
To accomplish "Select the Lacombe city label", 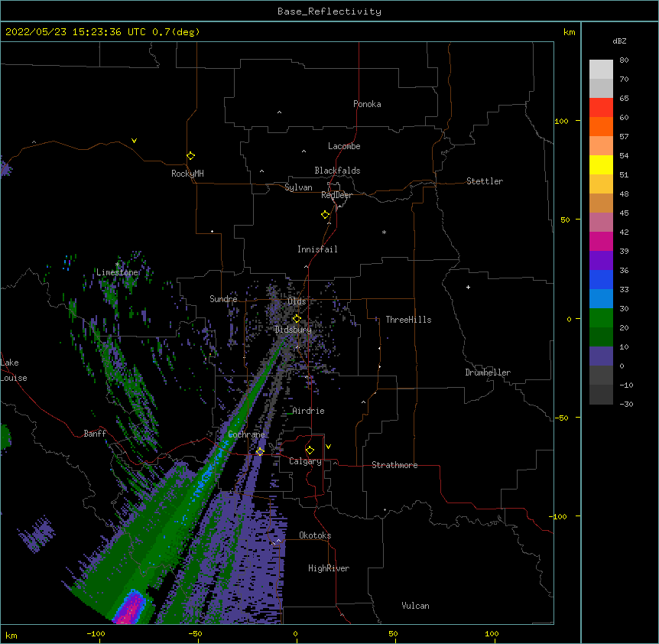I will [x=344, y=146].
